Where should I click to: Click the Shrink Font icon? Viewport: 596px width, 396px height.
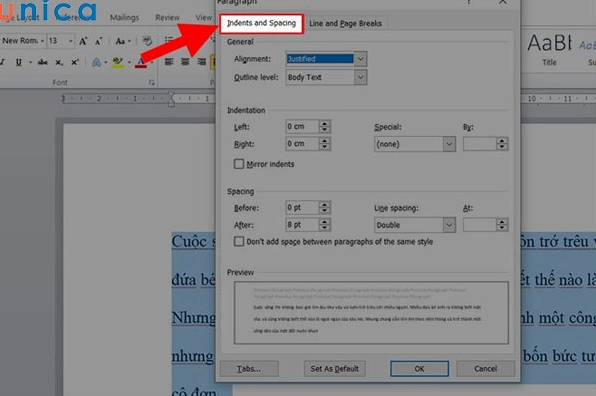98,41
